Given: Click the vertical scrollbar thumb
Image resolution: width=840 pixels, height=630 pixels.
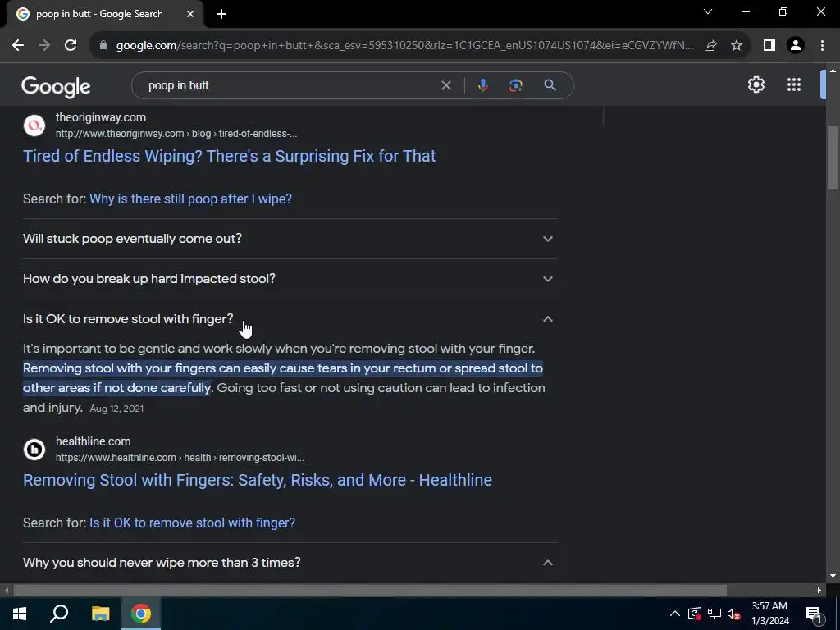Looking at the screenshot, I should [833, 157].
